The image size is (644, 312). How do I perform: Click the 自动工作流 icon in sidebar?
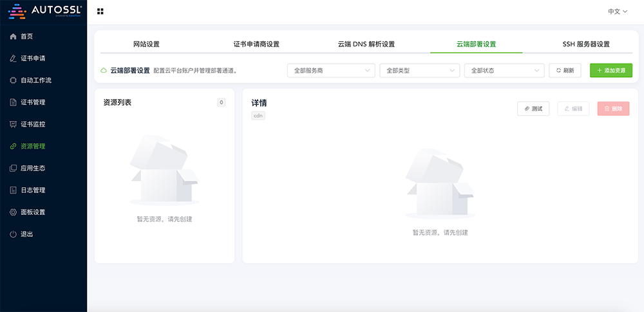pos(14,80)
